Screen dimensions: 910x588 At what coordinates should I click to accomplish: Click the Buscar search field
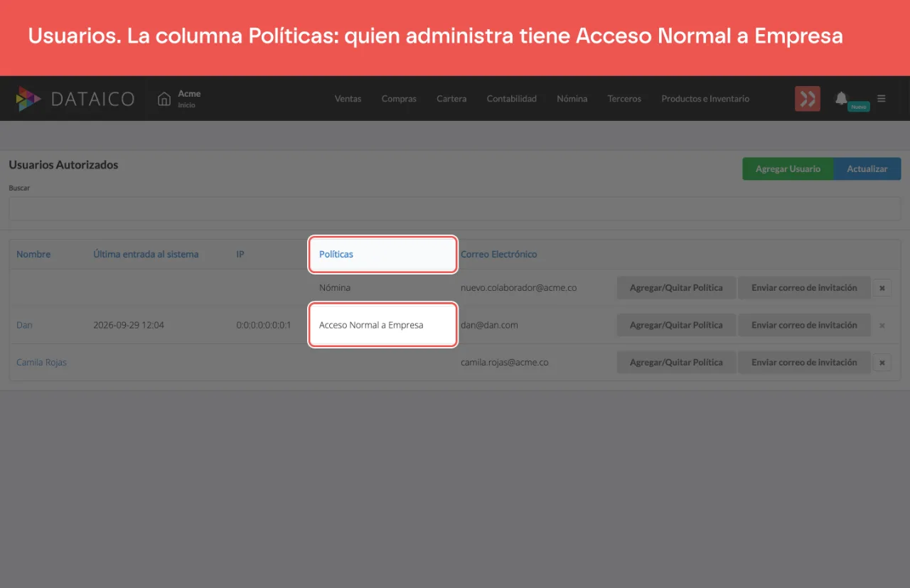(455, 209)
